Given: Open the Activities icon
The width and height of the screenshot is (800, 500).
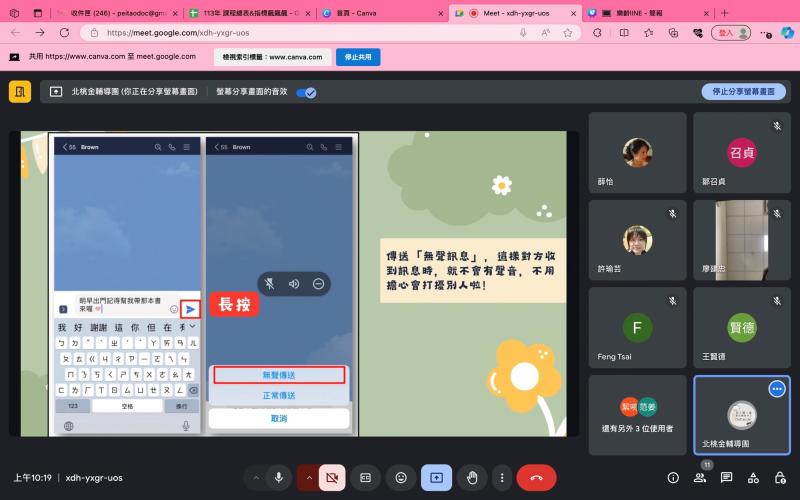Looking at the screenshot, I should (753, 478).
